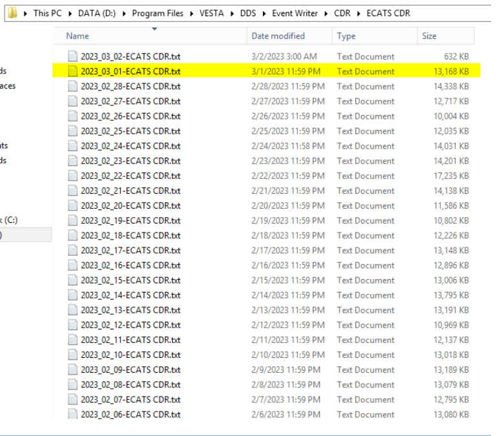Click the file icon of 2023_02_18-ECATS CDR.txt
The image size is (504, 436).
(72, 235)
